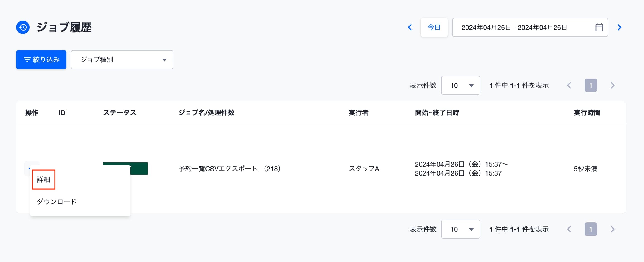Click the job history clock icon
Viewport: 644px width, 262px height.
pos(23,27)
